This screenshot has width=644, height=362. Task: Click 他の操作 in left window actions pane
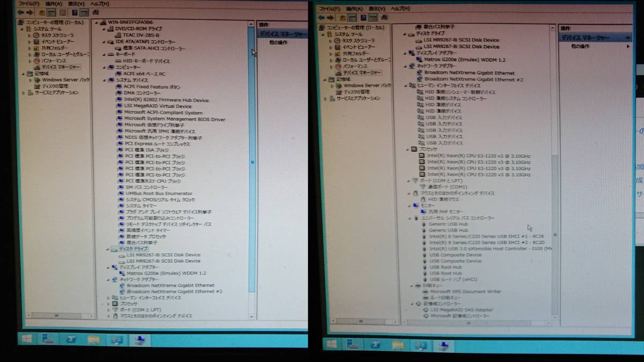click(278, 42)
